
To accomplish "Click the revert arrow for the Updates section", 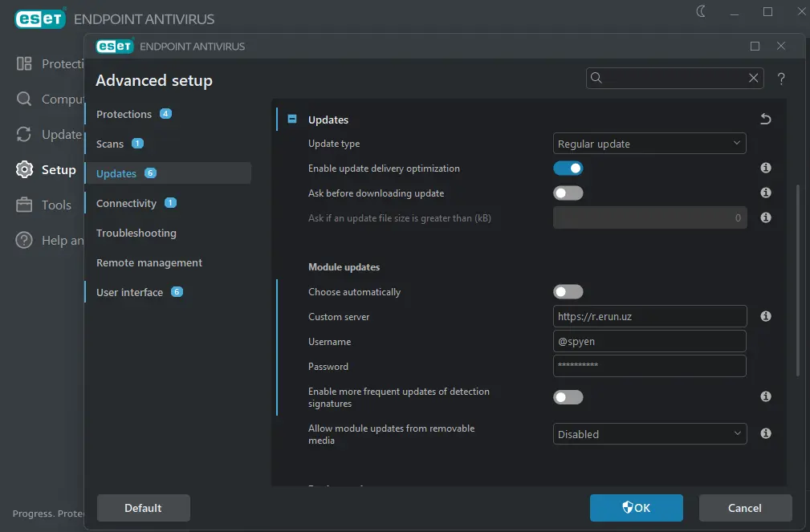I will point(766,120).
